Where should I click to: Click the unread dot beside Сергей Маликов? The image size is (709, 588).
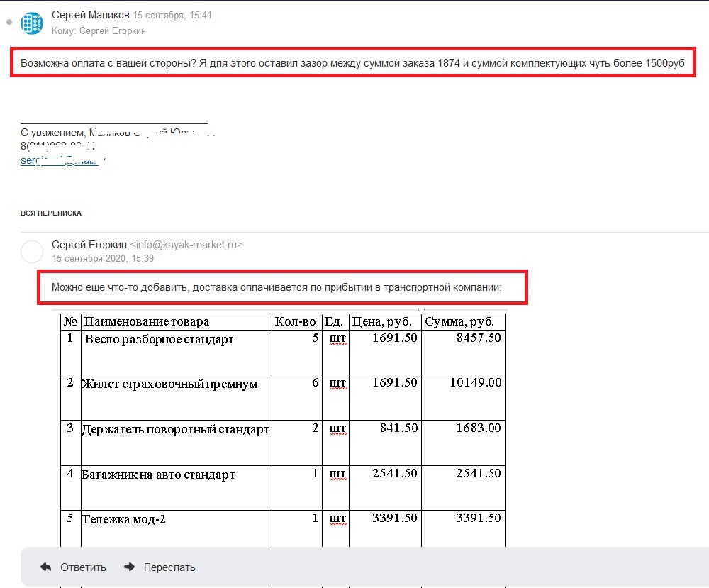9,23
